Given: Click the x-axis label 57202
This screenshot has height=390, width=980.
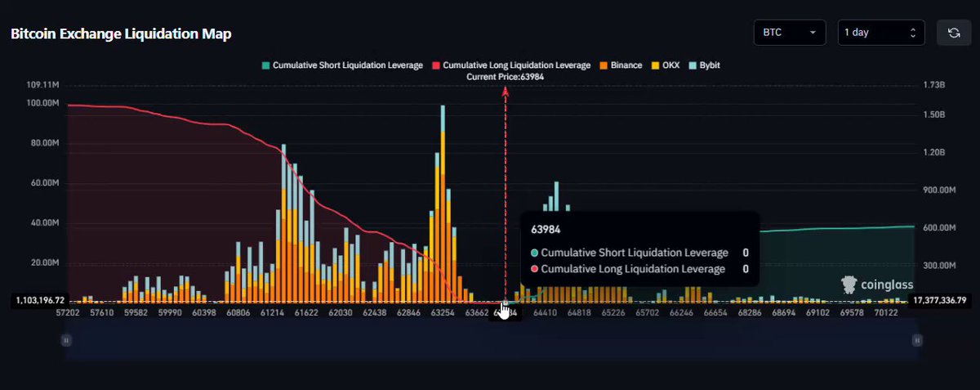Looking at the screenshot, I should tap(69, 312).
